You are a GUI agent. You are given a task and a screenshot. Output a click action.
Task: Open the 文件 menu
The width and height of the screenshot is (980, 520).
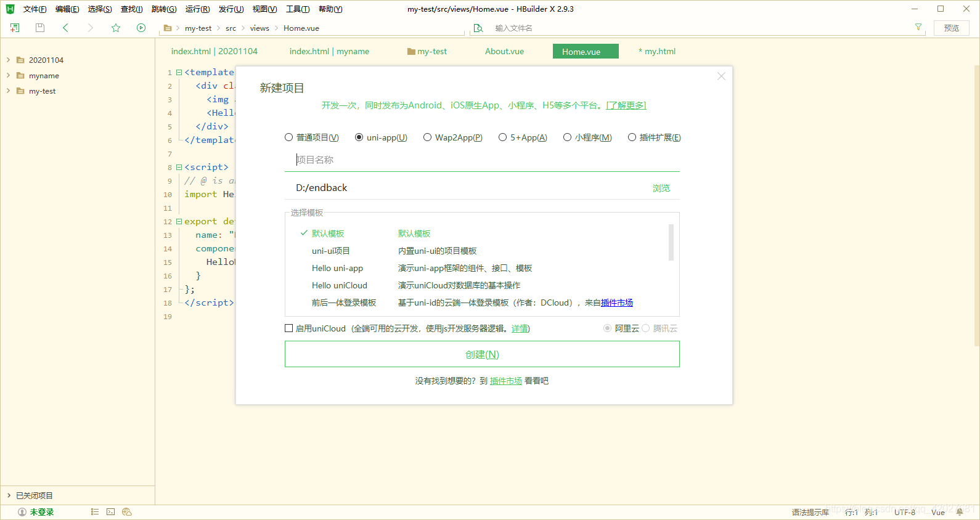coord(35,9)
